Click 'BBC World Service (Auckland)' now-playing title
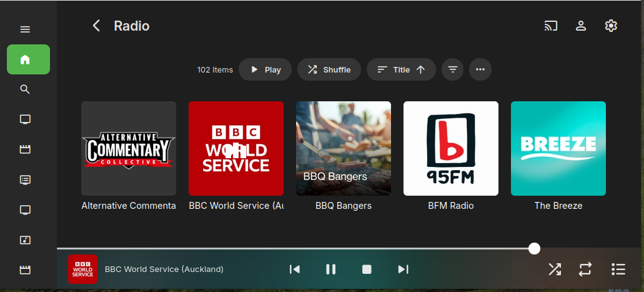The height and width of the screenshot is (292, 644). tap(164, 269)
